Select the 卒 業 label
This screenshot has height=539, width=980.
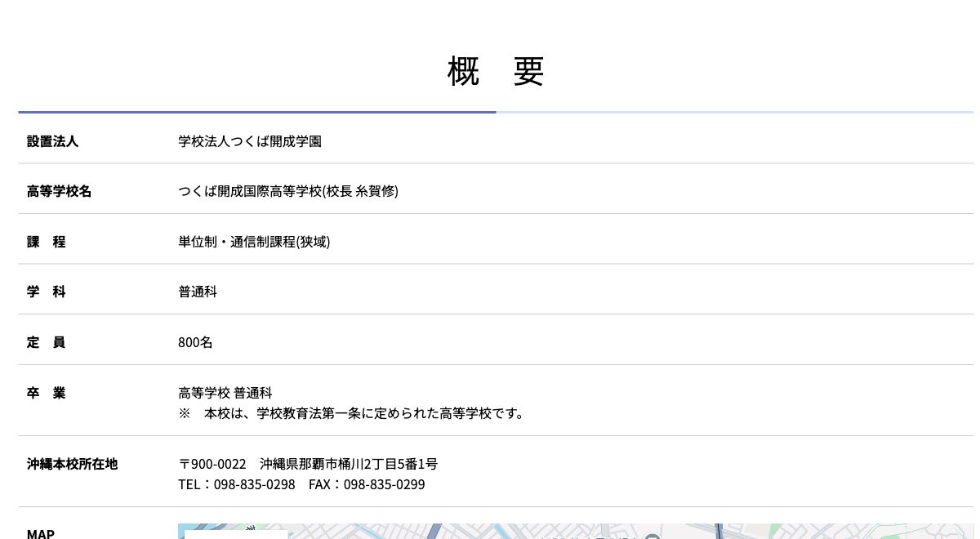[x=46, y=393]
